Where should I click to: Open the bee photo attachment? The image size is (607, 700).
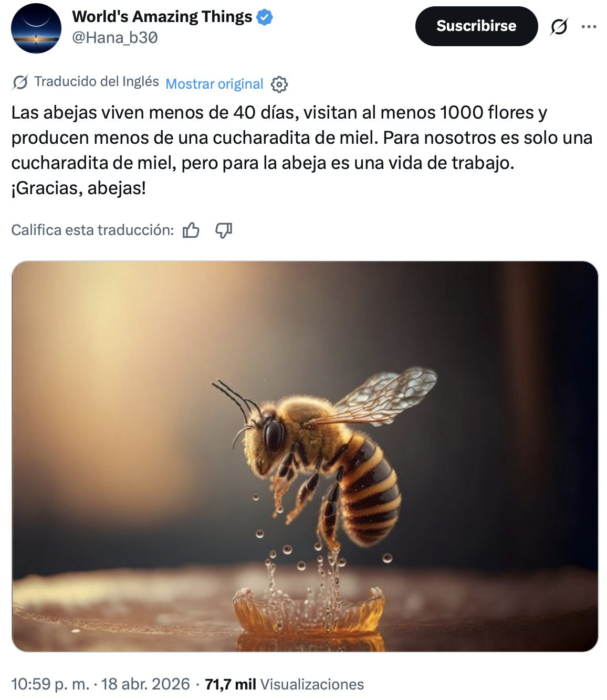(305, 457)
